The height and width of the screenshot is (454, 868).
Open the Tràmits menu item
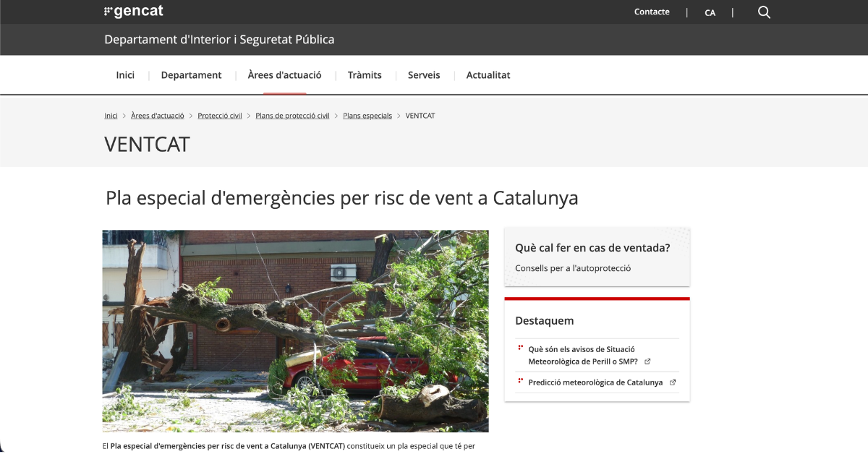tap(365, 75)
